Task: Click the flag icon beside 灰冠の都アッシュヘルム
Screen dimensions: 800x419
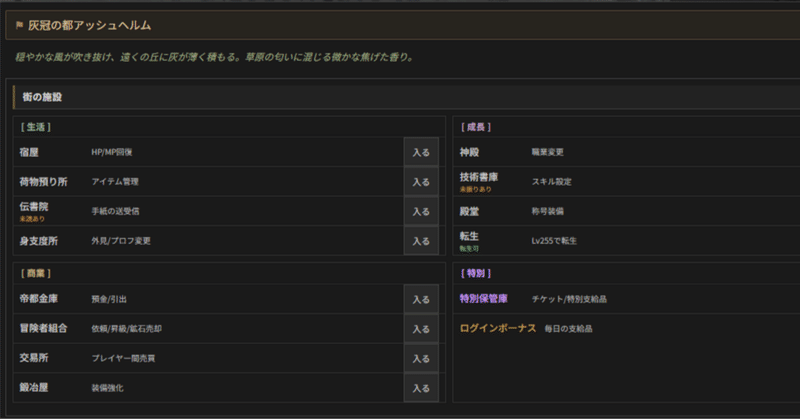Action: pos(19,25)
